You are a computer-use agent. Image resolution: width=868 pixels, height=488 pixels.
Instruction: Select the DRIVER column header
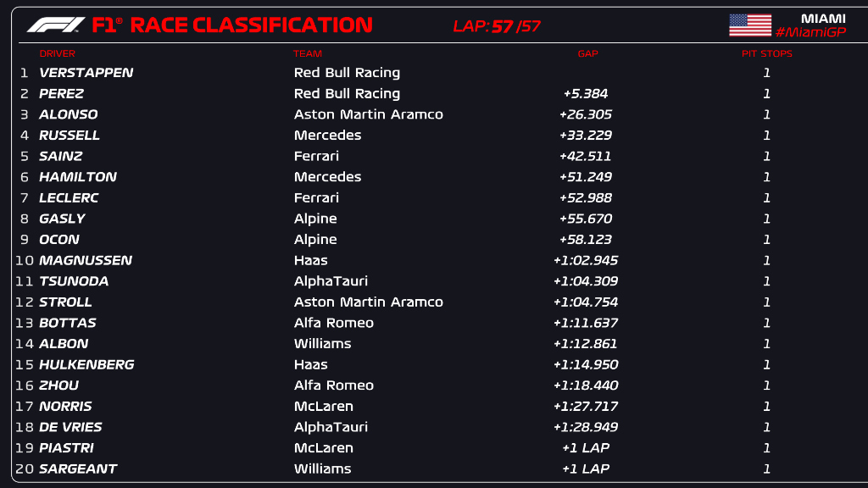(57, 53)
